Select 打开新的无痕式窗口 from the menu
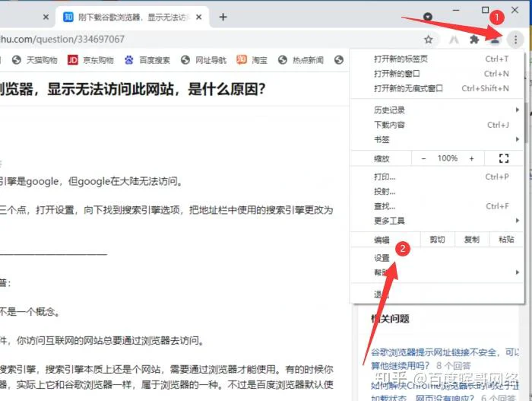 pyautogui.click(x=408, y=88)
